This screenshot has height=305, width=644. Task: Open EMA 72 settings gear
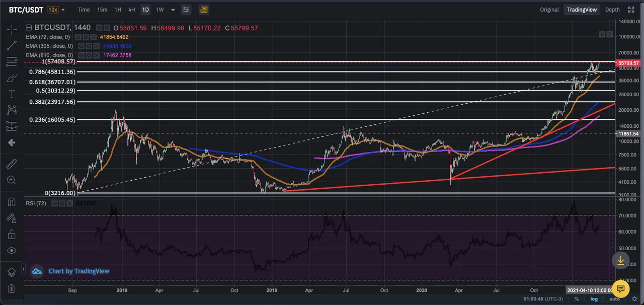(x=86, y=37)
